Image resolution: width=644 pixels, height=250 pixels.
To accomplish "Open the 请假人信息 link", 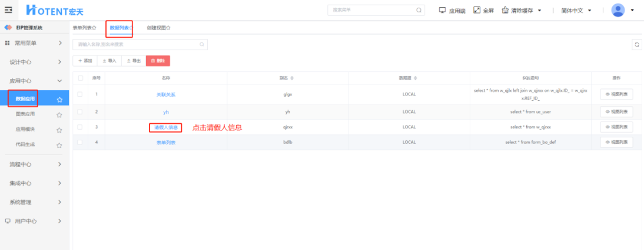I will tap(166, 127).
